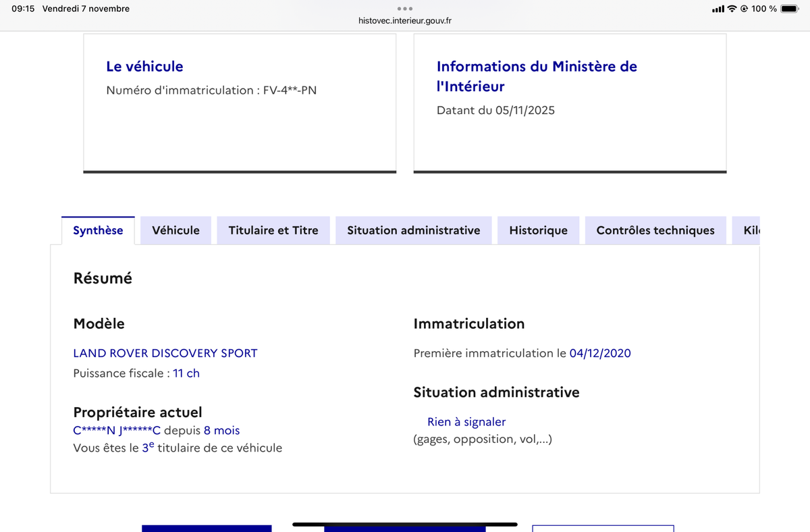Tap the orientation lock status icon

[x=744, y=9]
